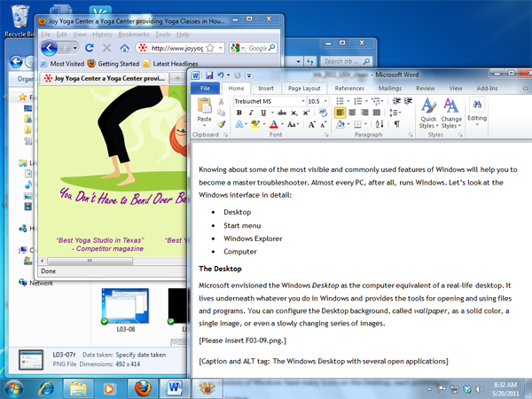This screenshot has height=399, width=532.
Task: Click the Format Painter brush icon
Action: point(221,124)
